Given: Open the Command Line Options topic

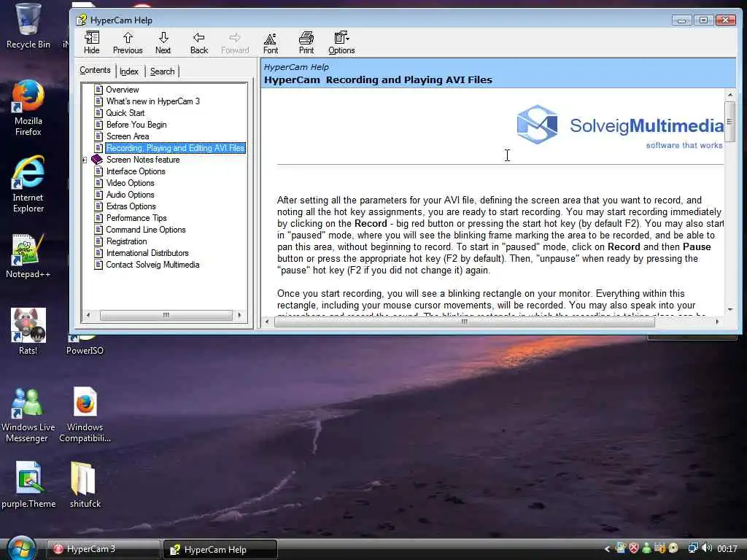Looking at the screenshot, I should 146,230.
